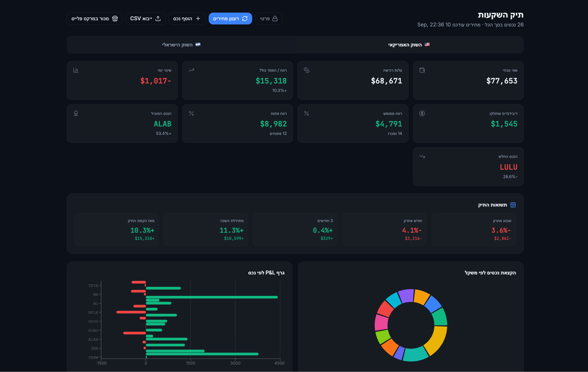Click the upload icon in CSV import button

coord(158,19)
